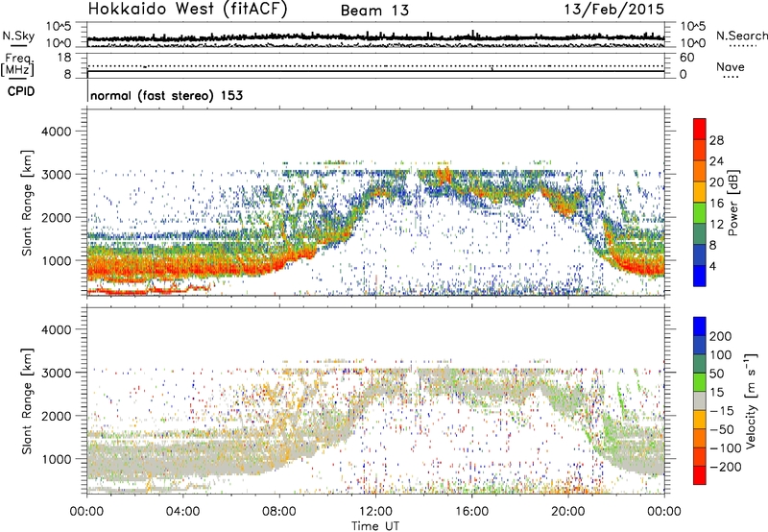This screenshot has width=768, height=532.
Task: Click the '-50' velocity colorbar label
Action: click(722, 429)
